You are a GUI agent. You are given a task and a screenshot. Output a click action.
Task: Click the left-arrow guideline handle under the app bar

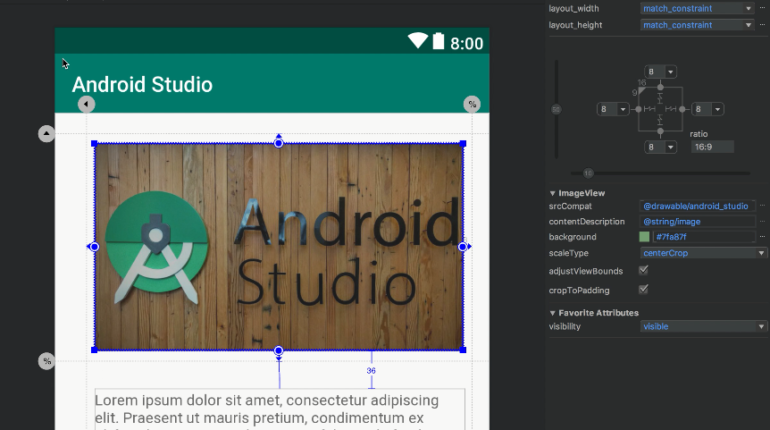pos(86,104)
